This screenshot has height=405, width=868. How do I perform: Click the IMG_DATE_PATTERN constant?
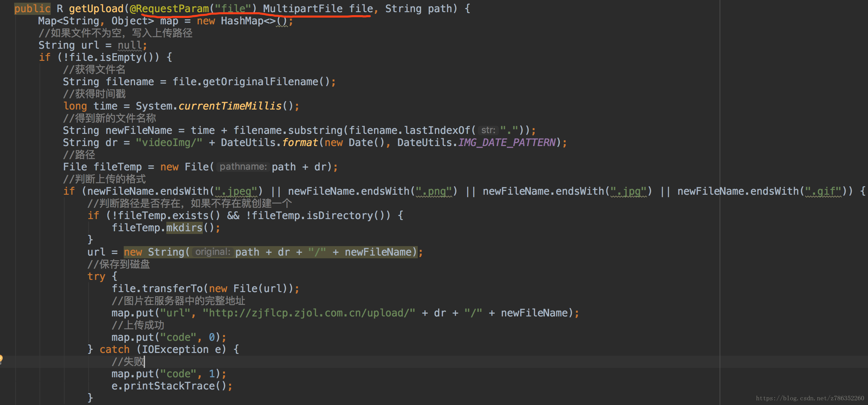507,143
